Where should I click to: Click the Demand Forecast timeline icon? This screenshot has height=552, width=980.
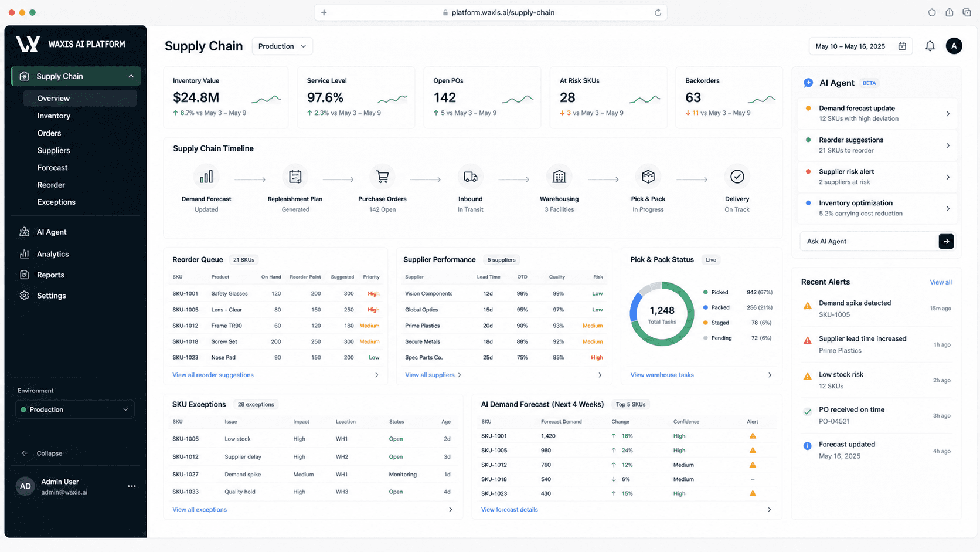tap(206, 177)
